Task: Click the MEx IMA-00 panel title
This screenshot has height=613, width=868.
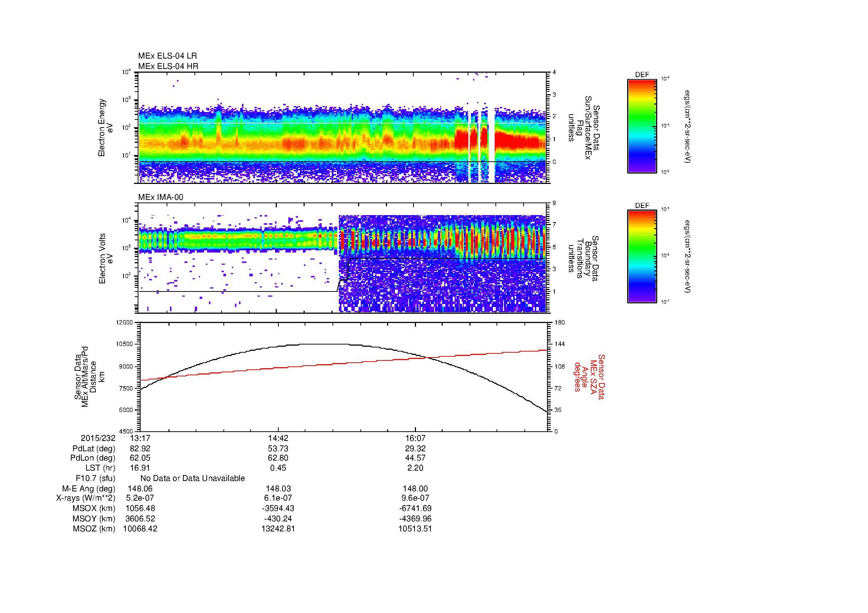Action: pos(161,197)
